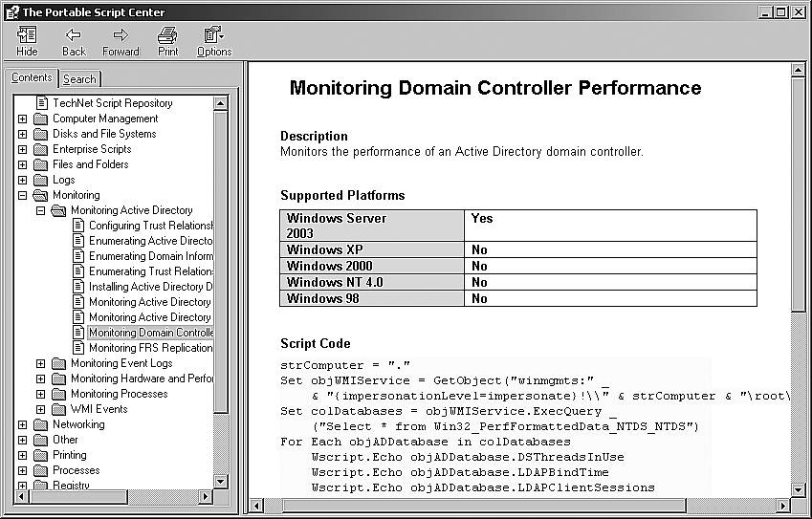Switch to the Contents tab
The width and height of the screenshot is (812, 519).
[x=32, y=78]
